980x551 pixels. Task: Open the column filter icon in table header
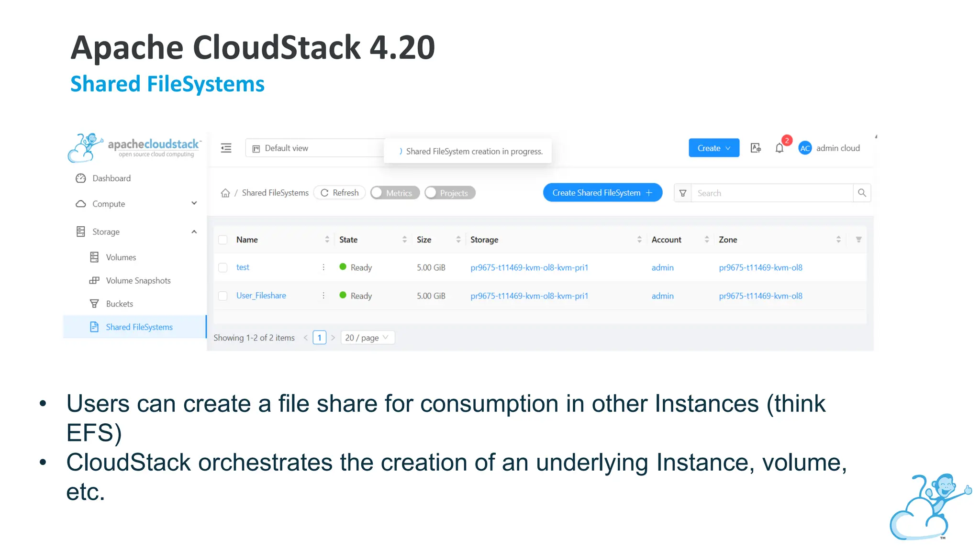click(858, 240)
